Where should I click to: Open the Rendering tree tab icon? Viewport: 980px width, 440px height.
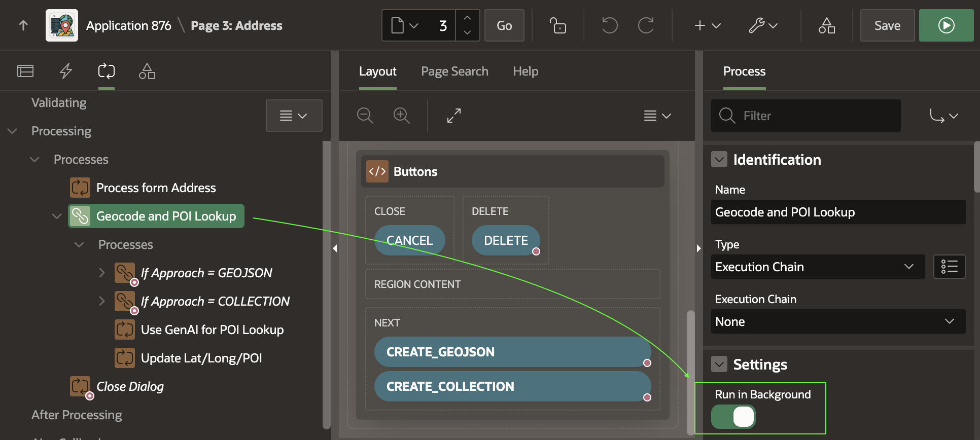tap(25, 71)
